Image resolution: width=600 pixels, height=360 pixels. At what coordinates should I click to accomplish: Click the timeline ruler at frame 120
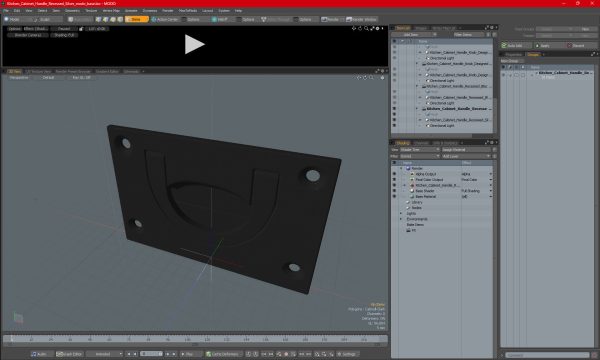pos(207,339)
